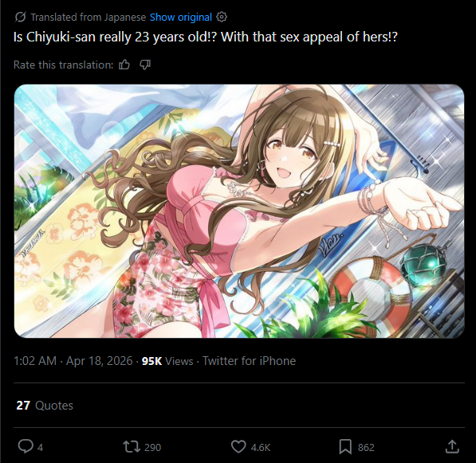Click the 290 repost count
The image size is (476, 463).
[x=153, y=448]
